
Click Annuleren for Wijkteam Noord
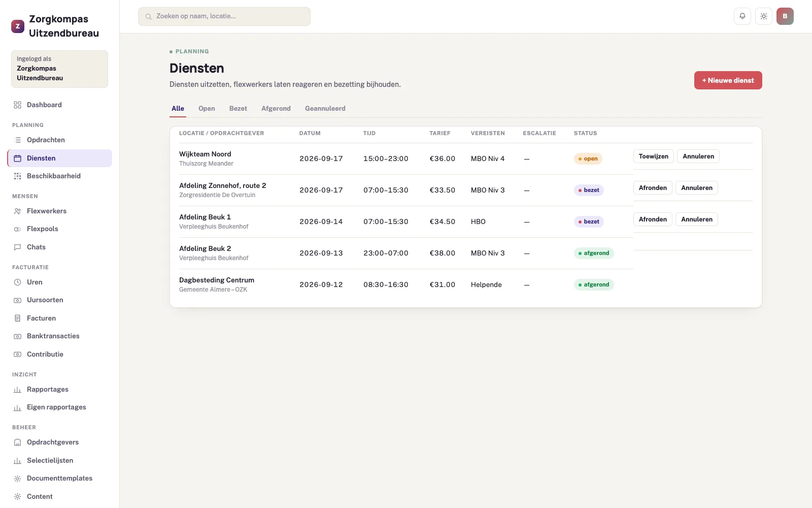(x=698, y=156)
